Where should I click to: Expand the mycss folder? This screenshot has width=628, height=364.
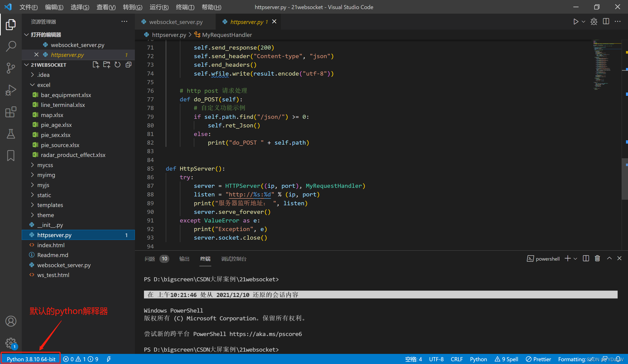click(32, 165)
